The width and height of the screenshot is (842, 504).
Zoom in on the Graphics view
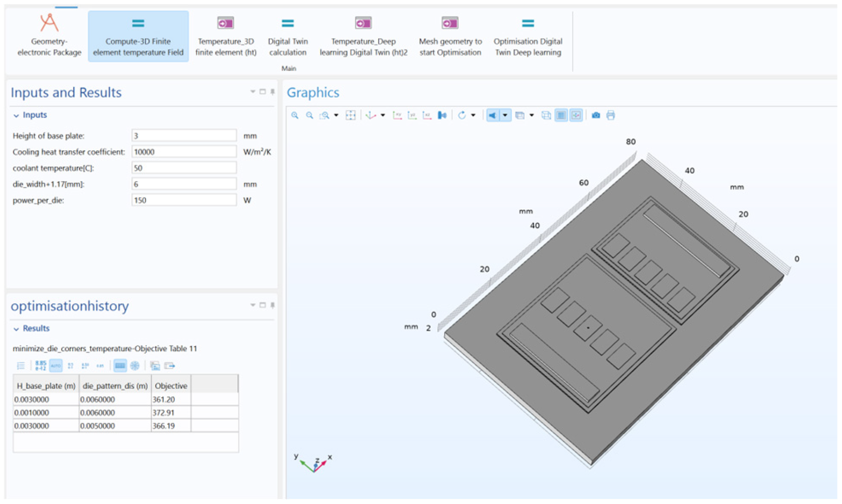click(295, 115)
